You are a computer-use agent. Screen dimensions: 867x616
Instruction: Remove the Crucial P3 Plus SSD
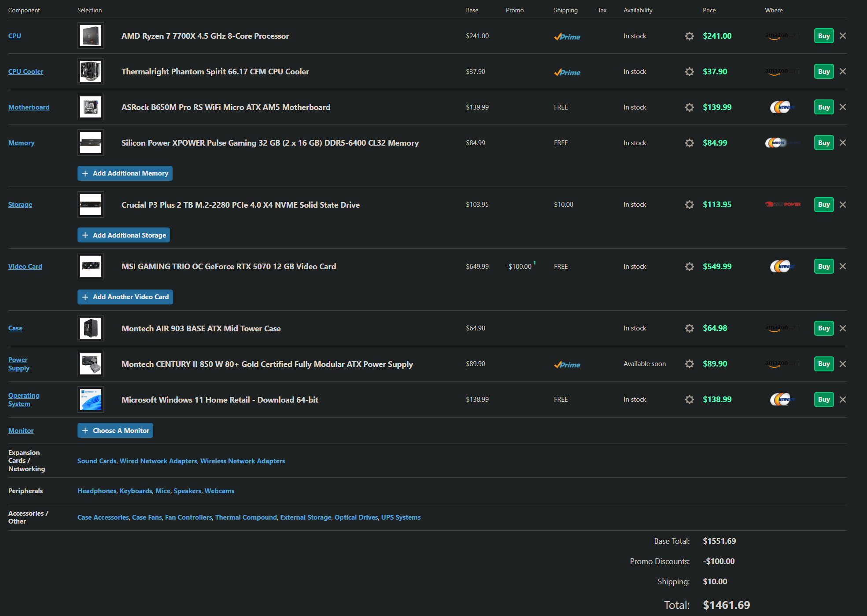843,205
